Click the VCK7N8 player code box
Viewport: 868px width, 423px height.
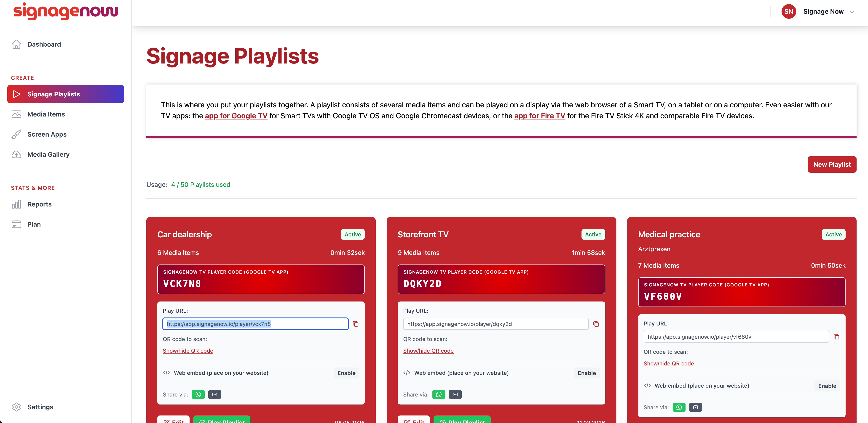tap(261, 279)
